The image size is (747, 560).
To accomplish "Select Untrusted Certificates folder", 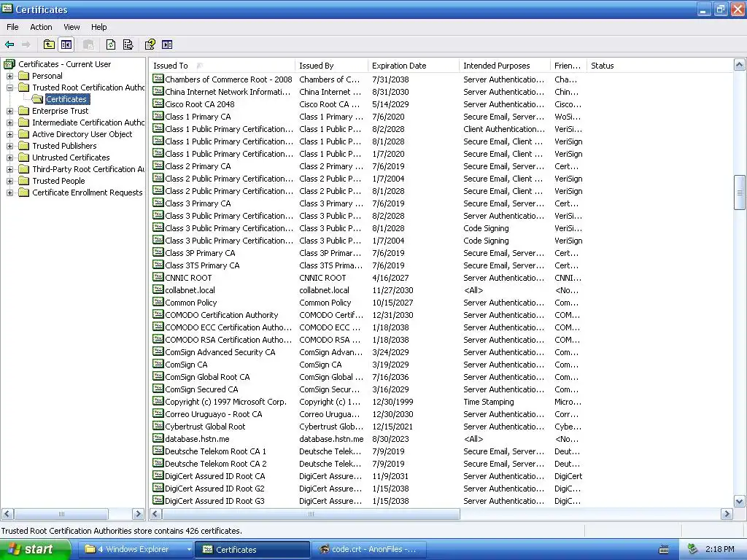I will [71, 157].
